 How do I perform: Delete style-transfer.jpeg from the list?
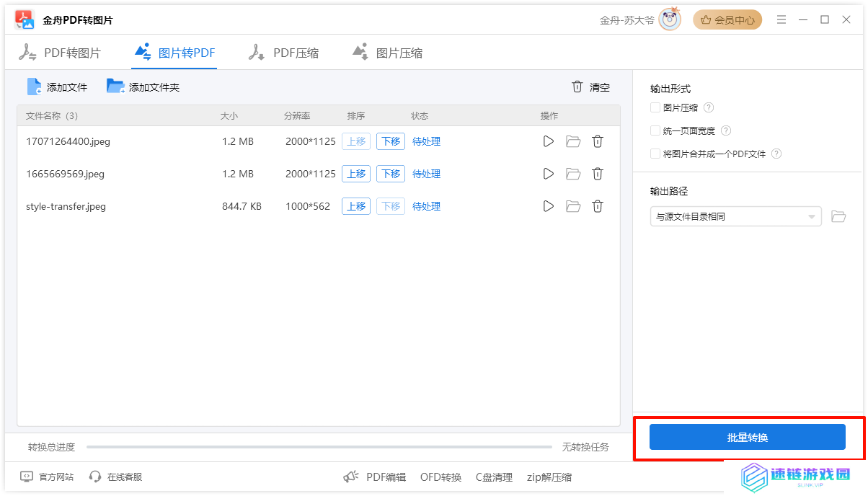[598, 206]
